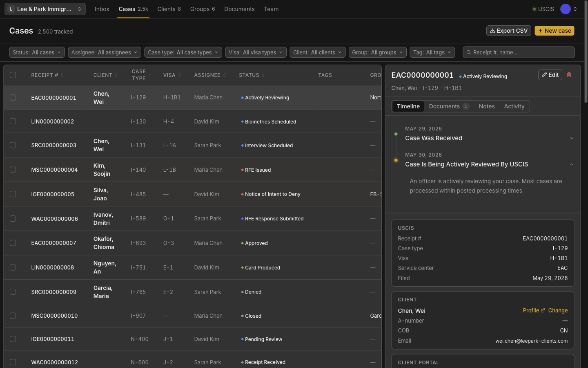Click Change client link
Screen dimensions: 588x368
(558, 310)
